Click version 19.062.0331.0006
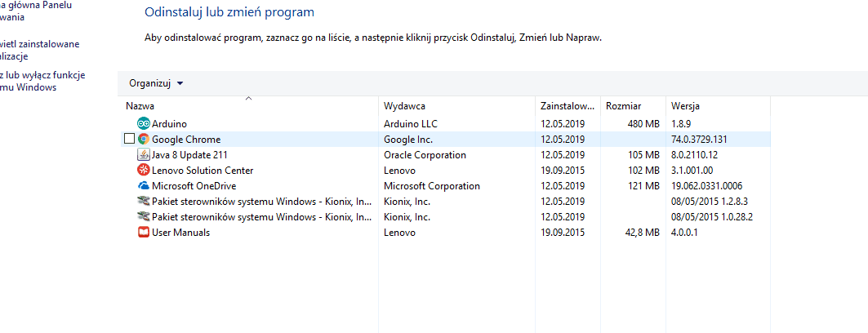 tap(706, 186)
